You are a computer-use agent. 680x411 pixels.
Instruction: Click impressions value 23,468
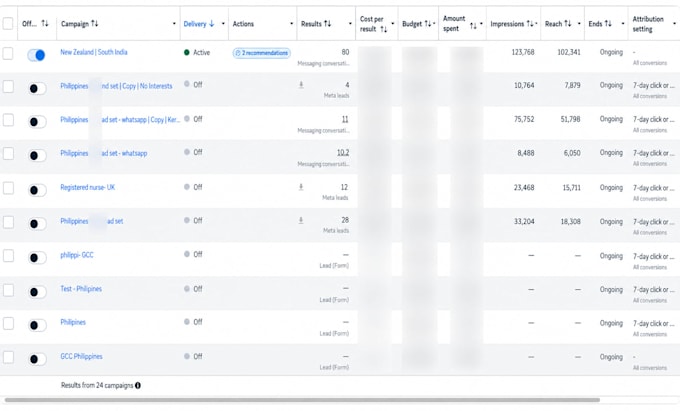pos(524,188)
